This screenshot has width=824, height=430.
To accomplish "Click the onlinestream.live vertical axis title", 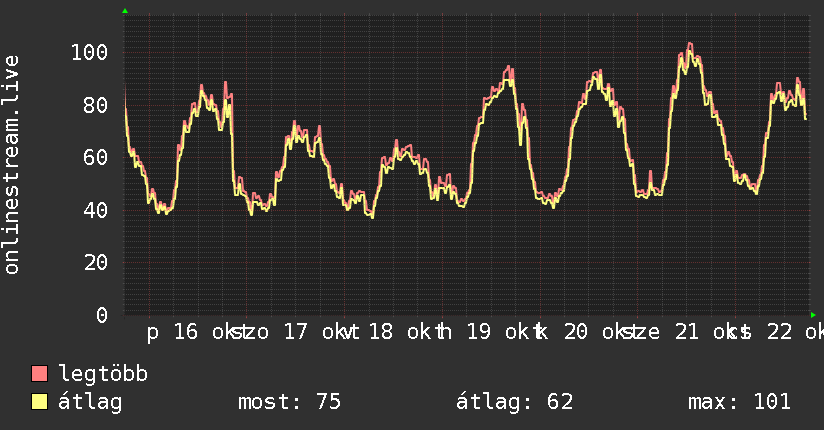I will (12, 165).
